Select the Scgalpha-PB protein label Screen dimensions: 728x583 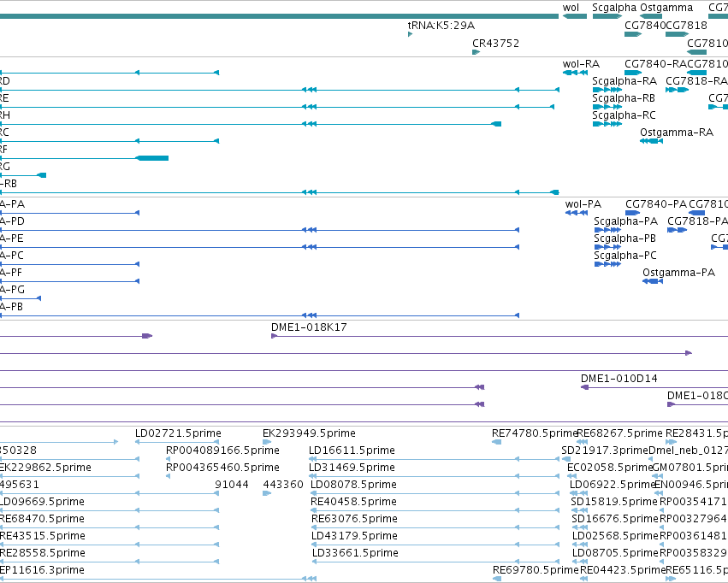point(625,238)
